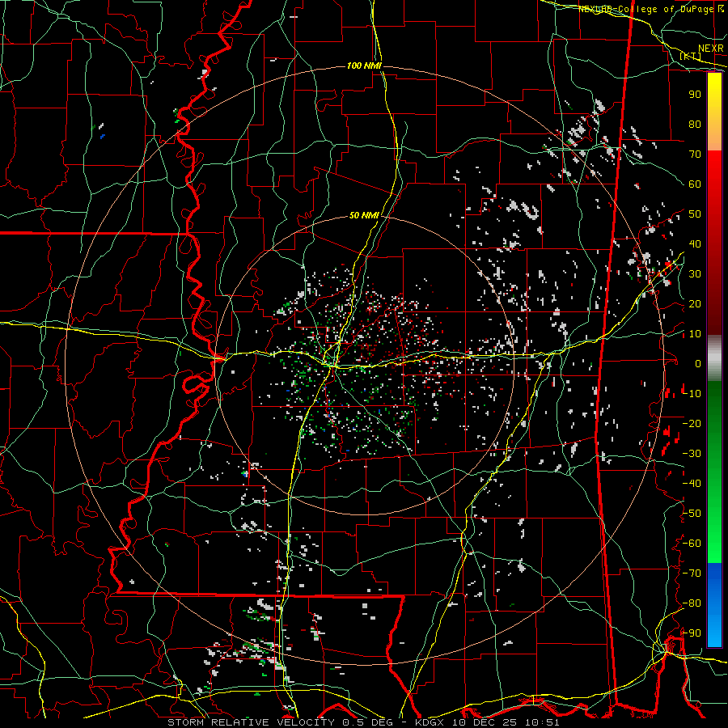
Task: Click the "-20" value on the velocity scale
Action: click(692, 423)
